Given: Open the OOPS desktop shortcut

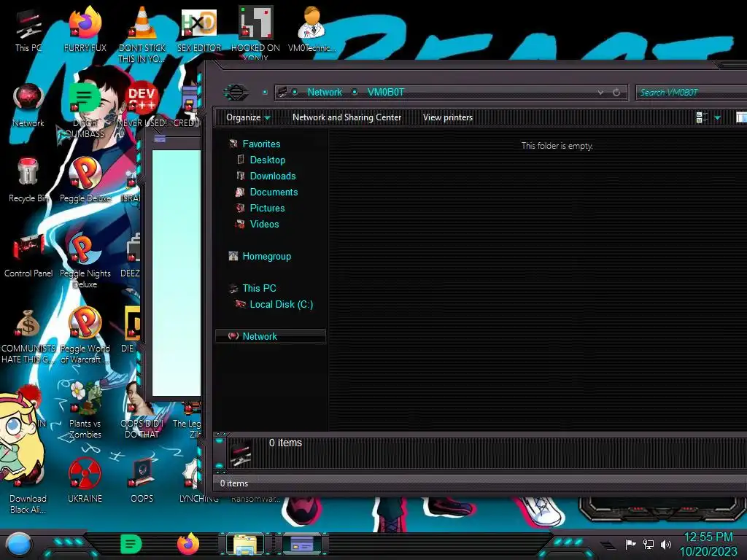Looking at the screenshot, I should pos(142,481).
